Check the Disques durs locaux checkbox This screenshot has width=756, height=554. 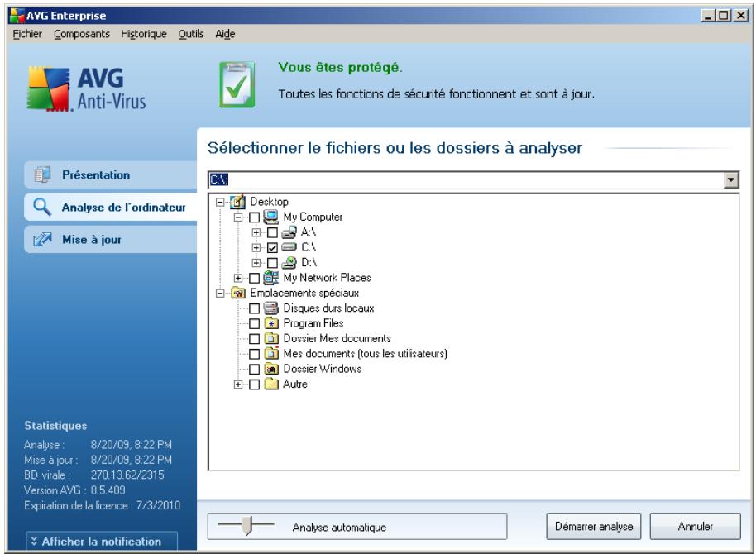click(x=254, y=308)
